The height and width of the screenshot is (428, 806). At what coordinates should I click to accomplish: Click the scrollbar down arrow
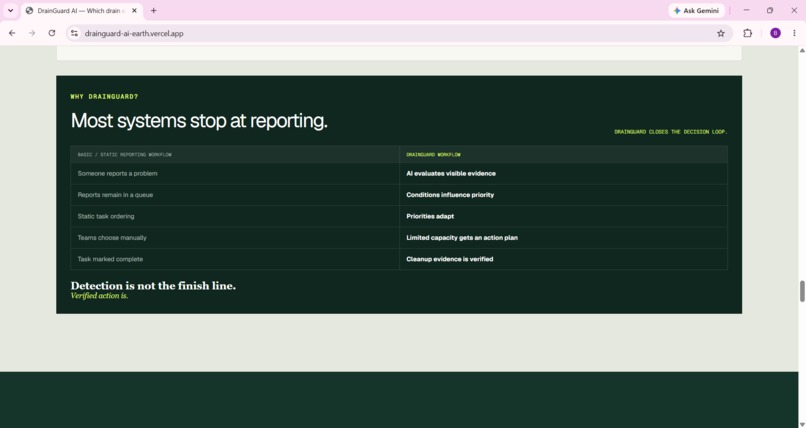click(801, 424)
